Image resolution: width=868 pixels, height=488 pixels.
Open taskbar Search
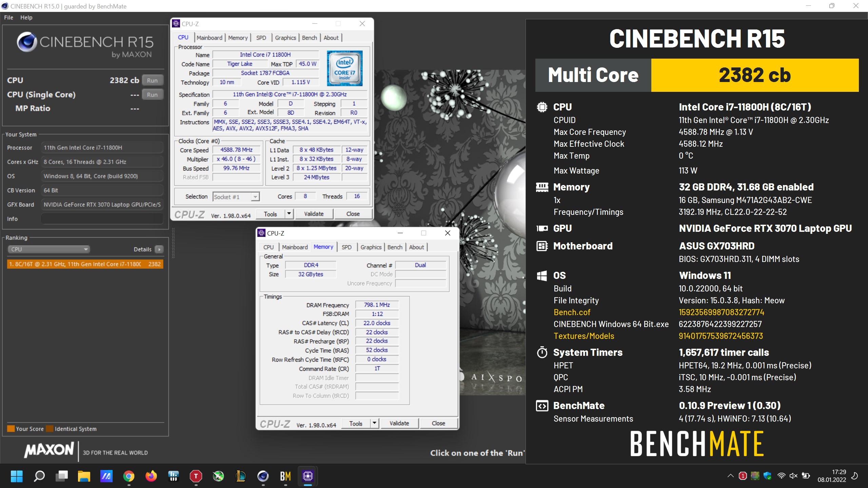(x=39, y=476)
